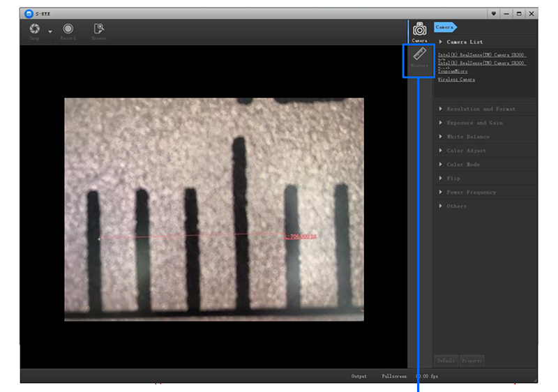Start recording with the Record icon
558x392 pixels.
68,29
